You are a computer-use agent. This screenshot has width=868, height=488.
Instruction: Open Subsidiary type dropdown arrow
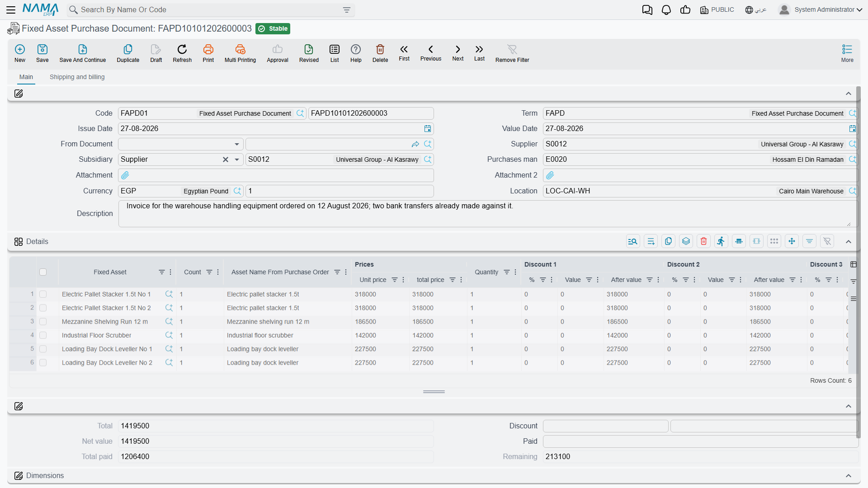tap(237, 160)
